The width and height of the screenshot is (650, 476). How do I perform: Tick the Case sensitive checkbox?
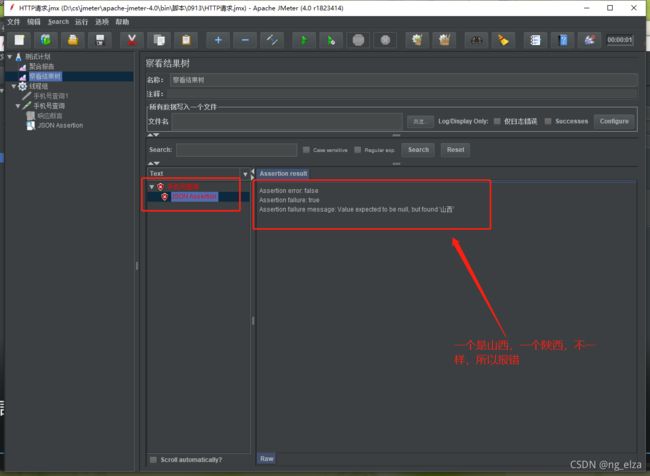306,150
